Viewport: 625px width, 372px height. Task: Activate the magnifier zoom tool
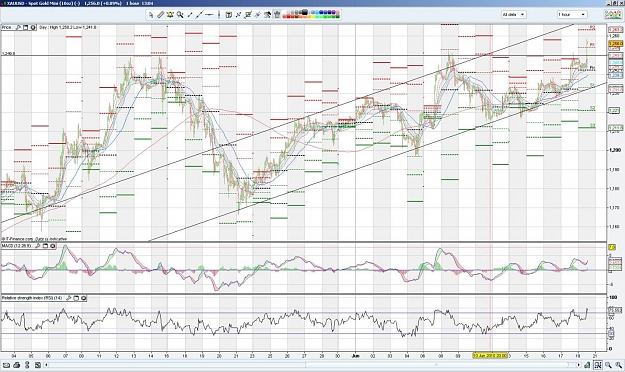click(180, 15)
